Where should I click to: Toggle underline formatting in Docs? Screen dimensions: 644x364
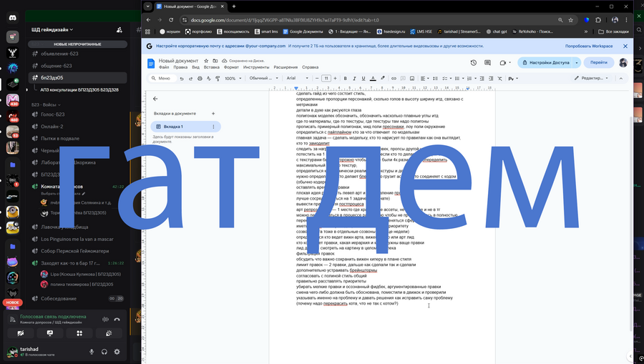(363, 79)
